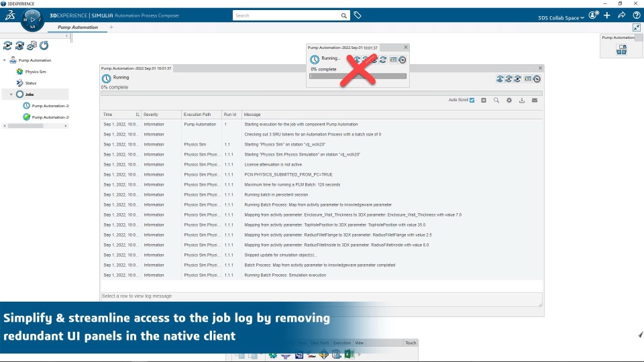Click the tree panel horizontal scrollbar

coord(25,126)
